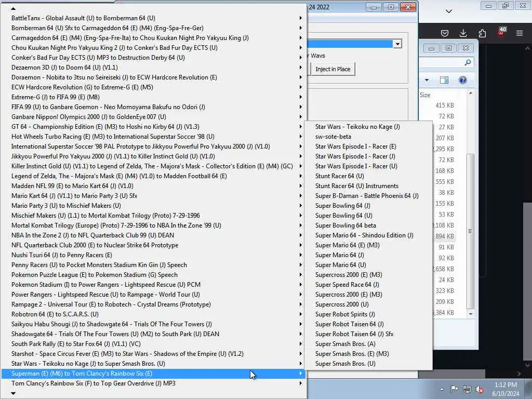Open the Action Center flag tray icon
This screenshot has height=399, width=532.
click(454, 389)
